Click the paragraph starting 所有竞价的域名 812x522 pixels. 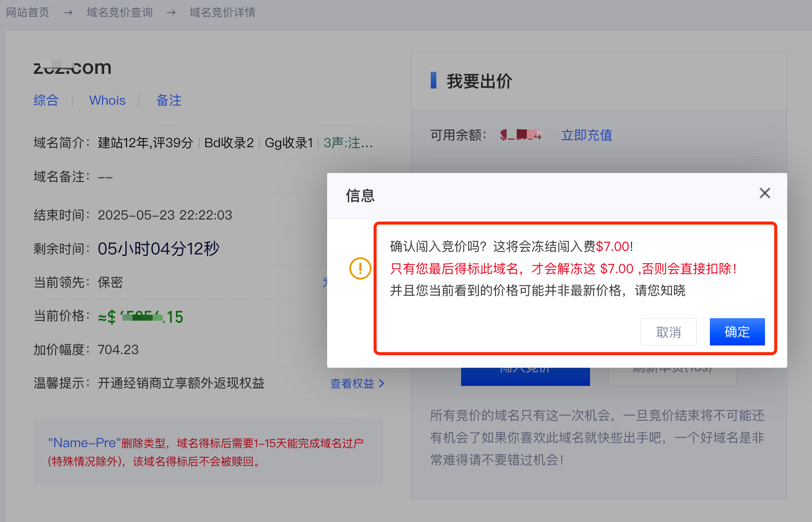[597, 438]
